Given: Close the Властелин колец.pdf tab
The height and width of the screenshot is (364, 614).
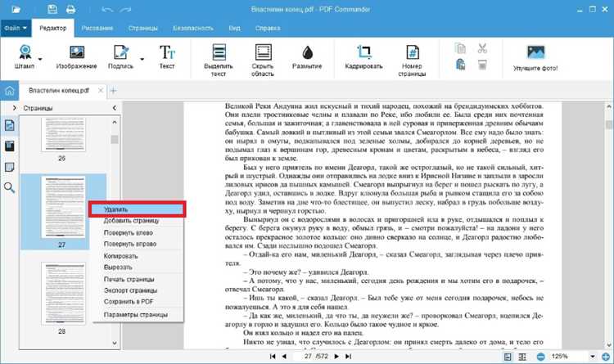Looking at the screenshot, I should coord(101,91).
